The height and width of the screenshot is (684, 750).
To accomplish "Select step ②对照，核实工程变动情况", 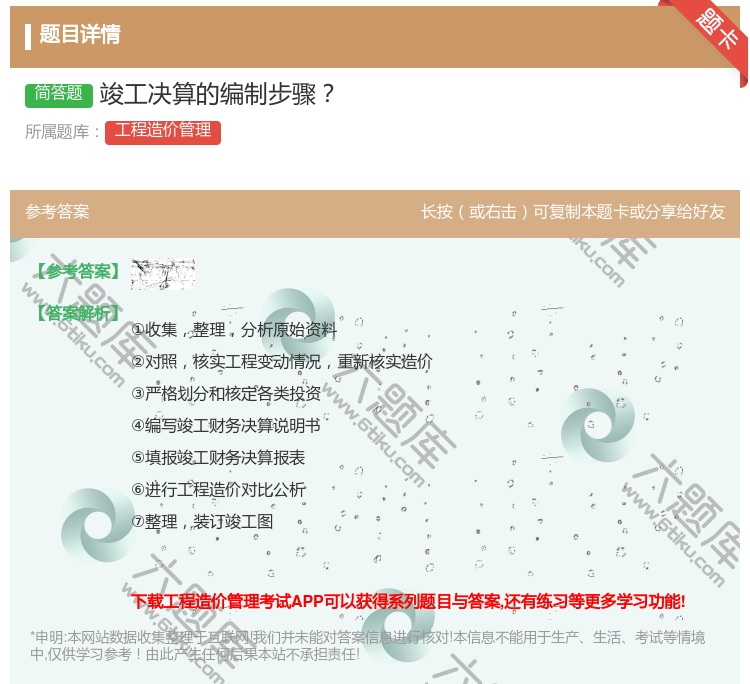I will (282, 362).
